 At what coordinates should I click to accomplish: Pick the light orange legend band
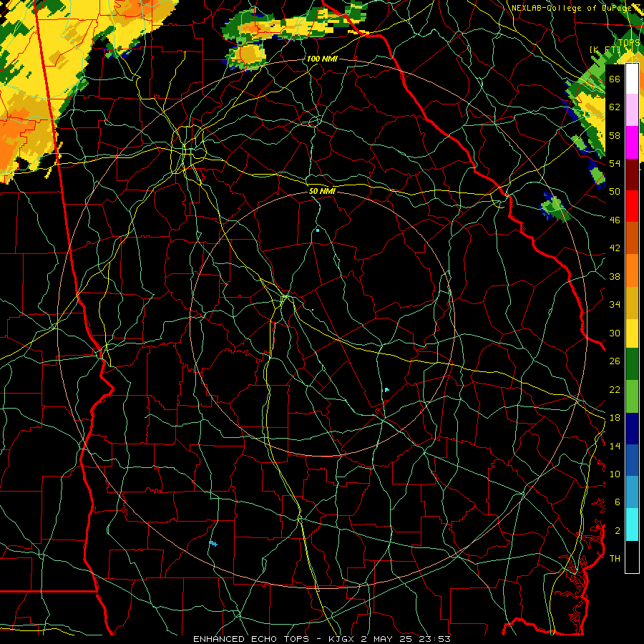[632, 270]
